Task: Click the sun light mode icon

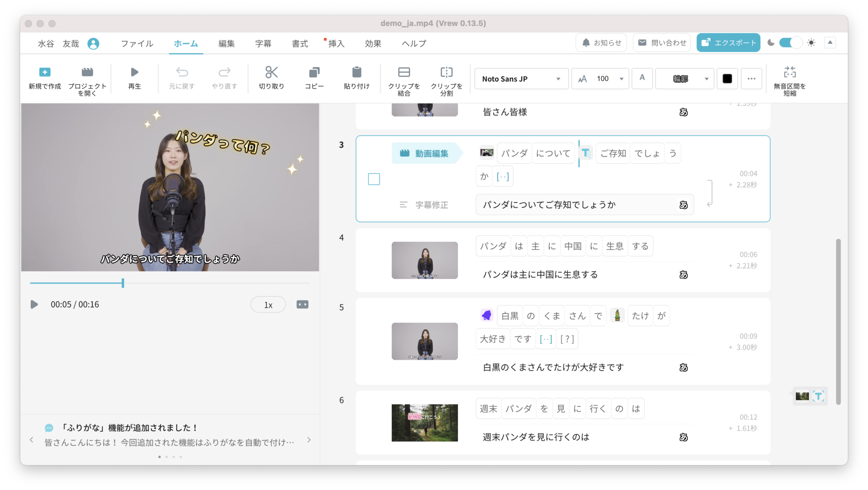Action: [811, 43]
